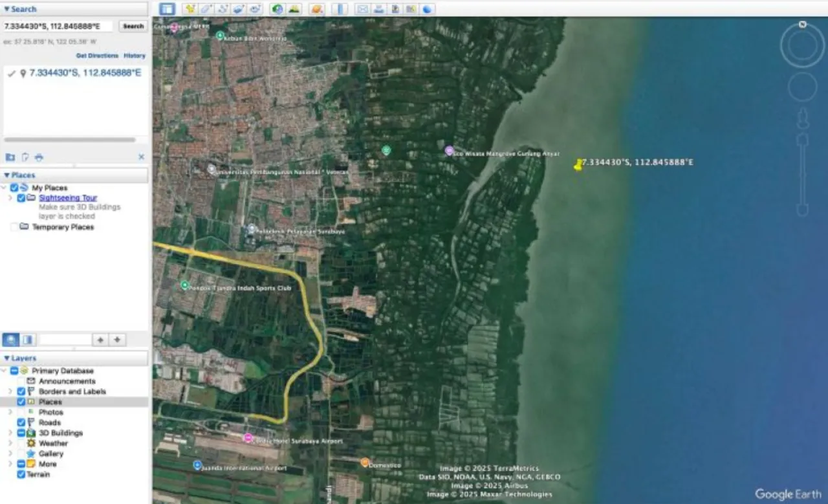Select the Add Polygon tool

click(206, 9)
